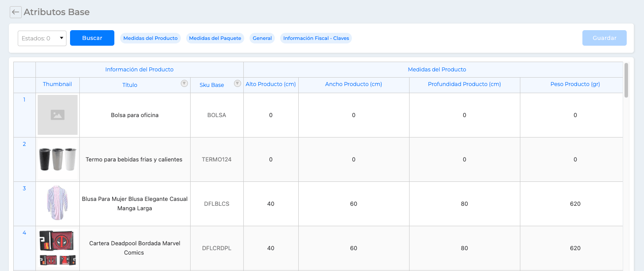Click the SKU cell 'DFLBLCS'
The height and width of the screenshot is (271, 644).
pyautogui.click(x=217, y=204)
